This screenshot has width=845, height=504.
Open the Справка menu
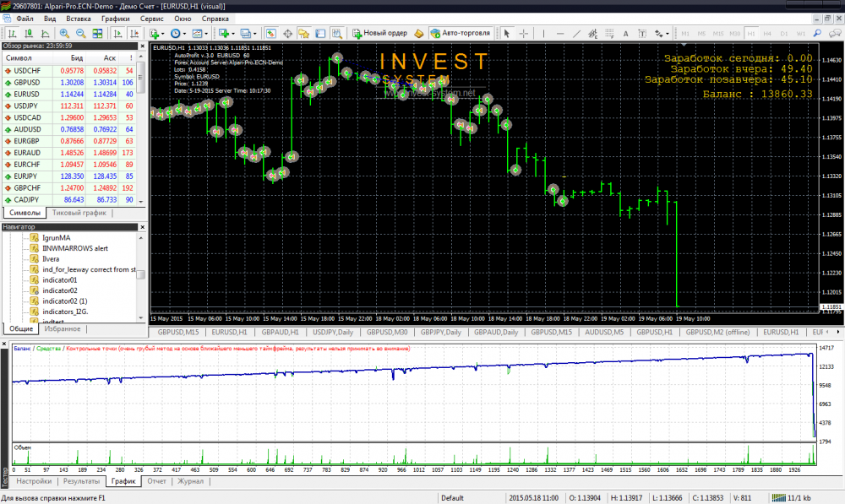(215, 19)
